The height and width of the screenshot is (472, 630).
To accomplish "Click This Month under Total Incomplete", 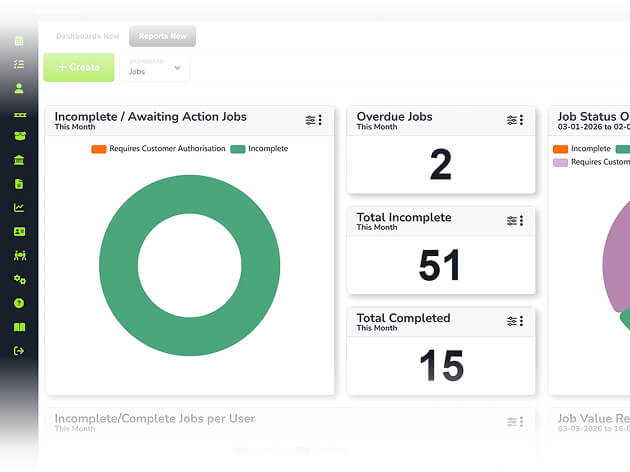I will coord(377,227).
